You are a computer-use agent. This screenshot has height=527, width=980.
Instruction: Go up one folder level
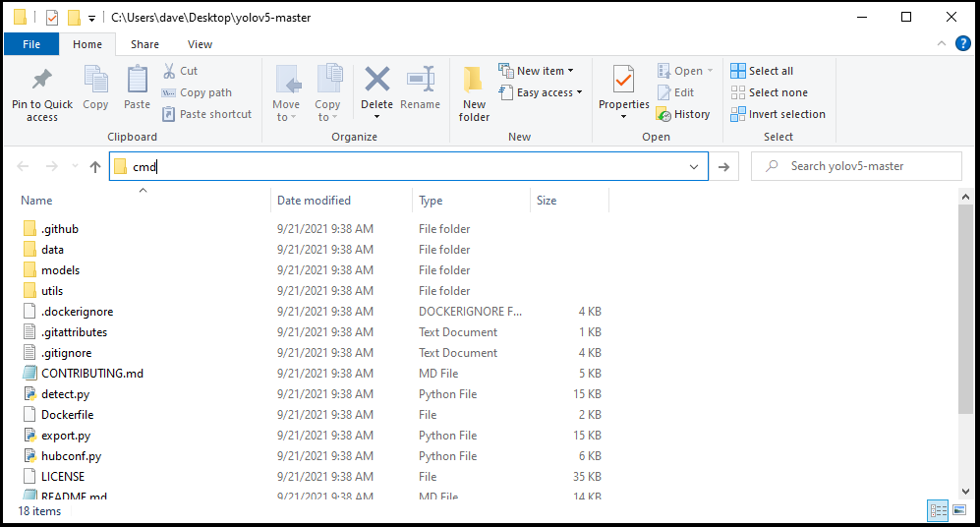pos(95,166)
